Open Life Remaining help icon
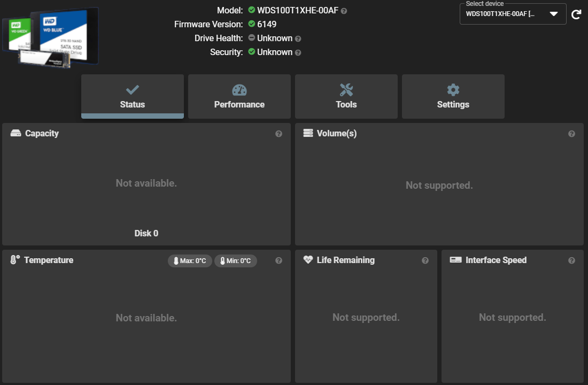Screen dimensions: 588x385 (x=425, y=260)
